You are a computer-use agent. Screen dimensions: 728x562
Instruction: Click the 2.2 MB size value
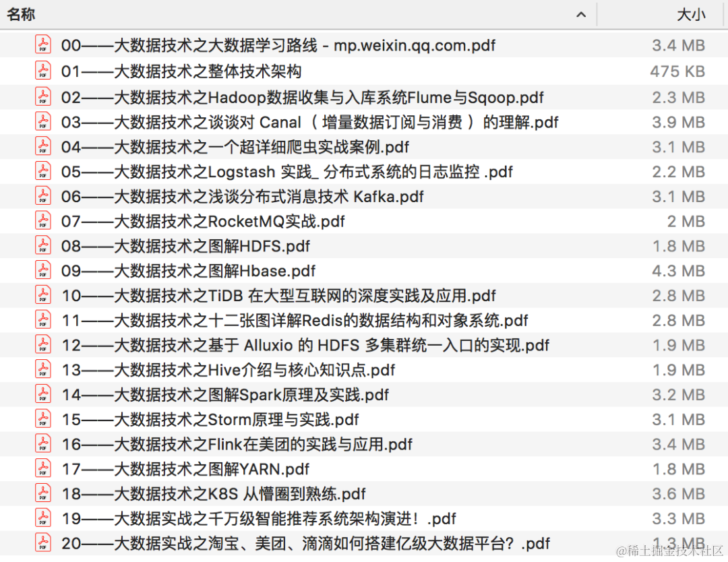[x=678, y=173]
